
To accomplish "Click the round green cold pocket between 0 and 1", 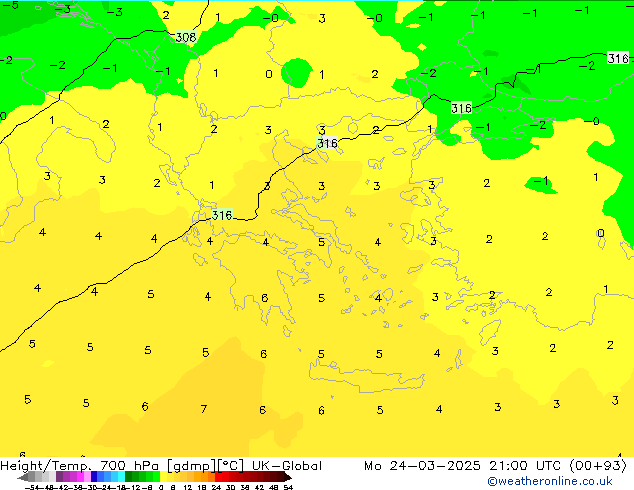I will [297, 73].
